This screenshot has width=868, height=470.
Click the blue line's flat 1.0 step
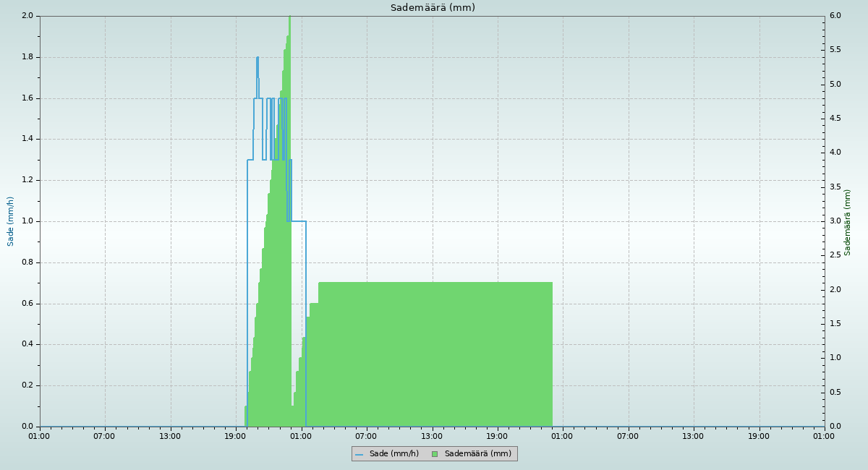298,221
